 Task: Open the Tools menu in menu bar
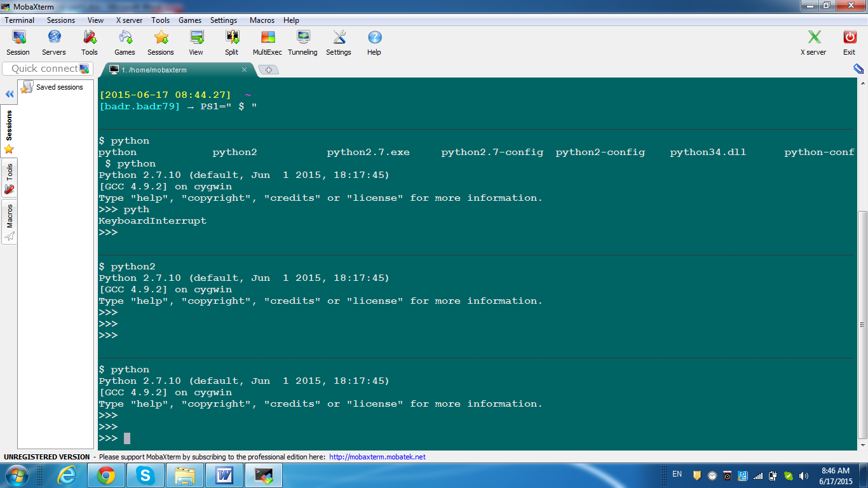coord(161,20)
